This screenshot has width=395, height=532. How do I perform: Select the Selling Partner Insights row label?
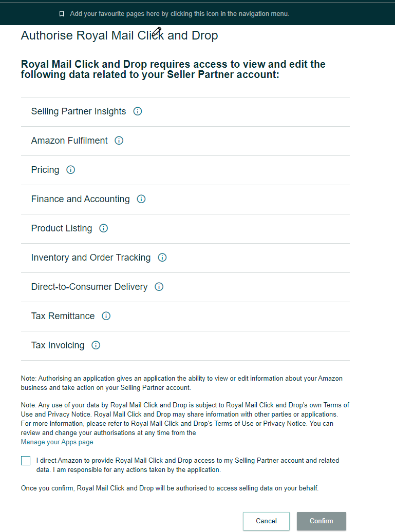(79, 111)
